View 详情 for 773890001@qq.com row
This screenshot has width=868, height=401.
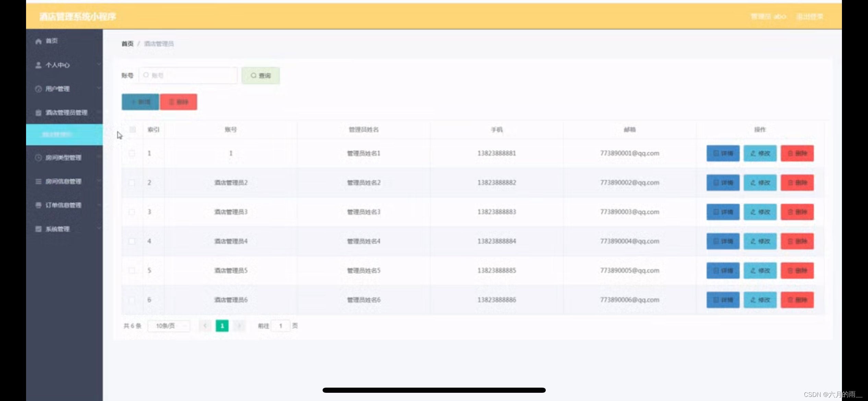723,153
